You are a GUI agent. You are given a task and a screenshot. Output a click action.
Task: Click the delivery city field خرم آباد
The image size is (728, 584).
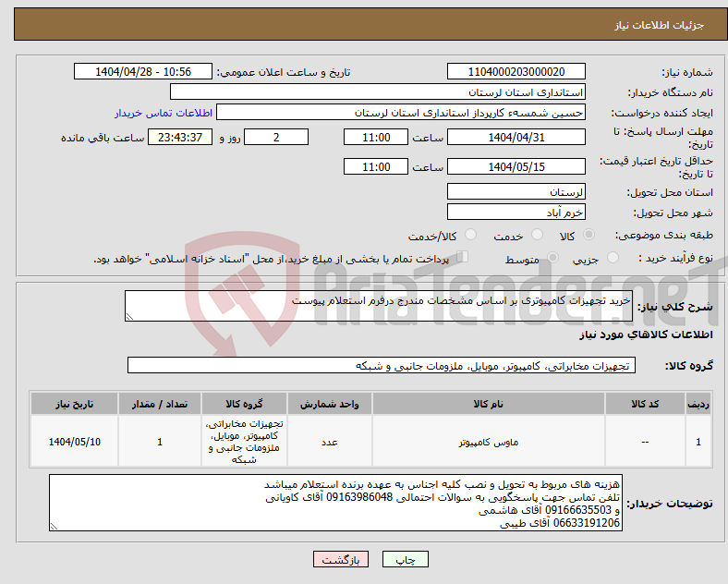click(516, 213)
